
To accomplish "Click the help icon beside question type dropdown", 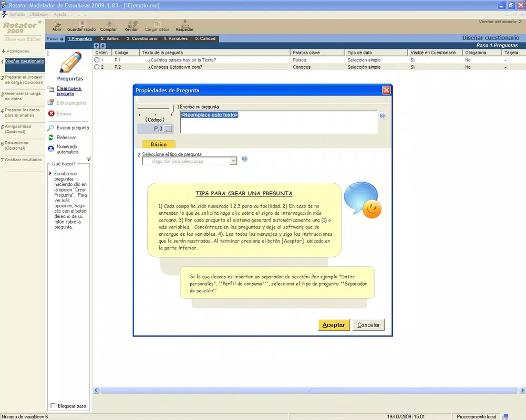I will pyautogui.click(x=244, y=159).
